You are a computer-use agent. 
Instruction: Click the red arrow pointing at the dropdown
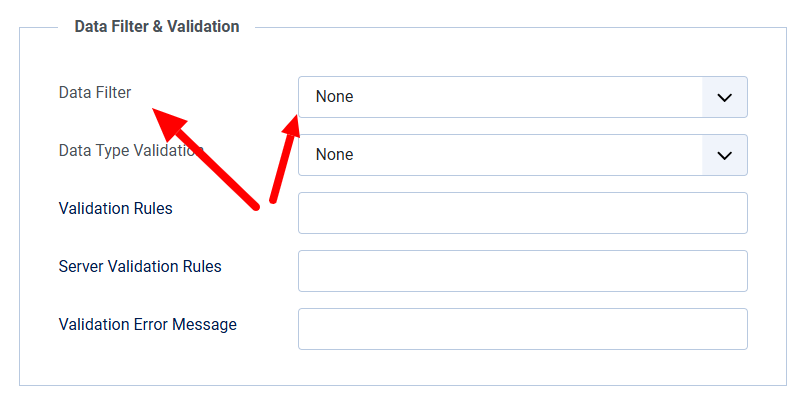point(285,159)
